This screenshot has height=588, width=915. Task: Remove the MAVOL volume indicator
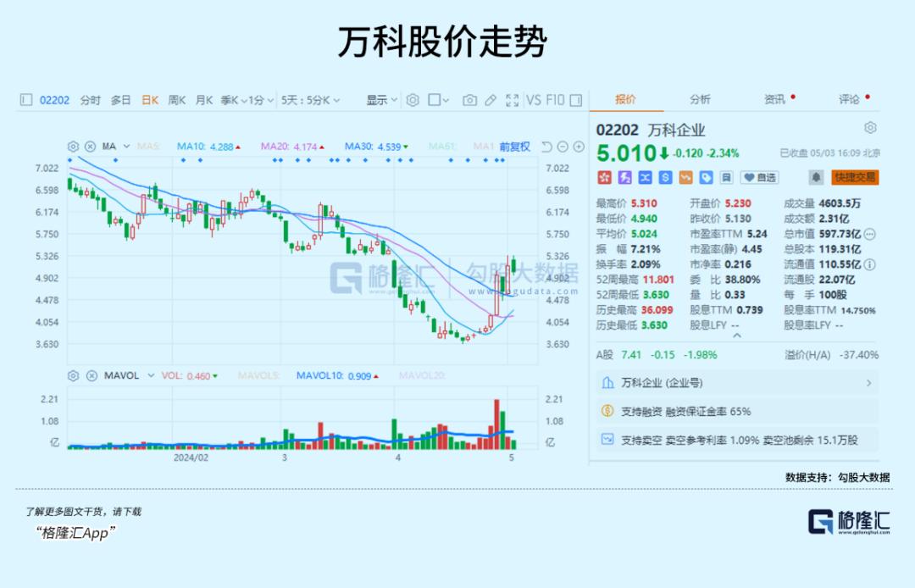[x=91, y=375]
